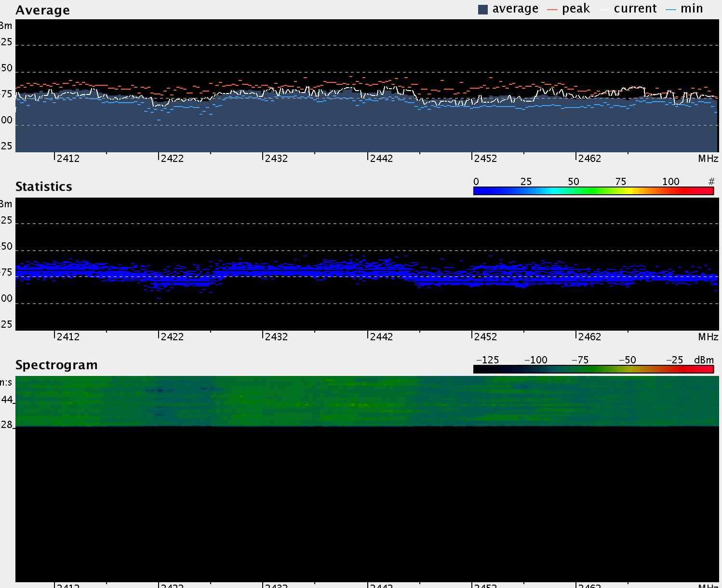
Task: Click the MHz unit label under Statistics chart
Action: pyautogui.click(x=708, y=336)
